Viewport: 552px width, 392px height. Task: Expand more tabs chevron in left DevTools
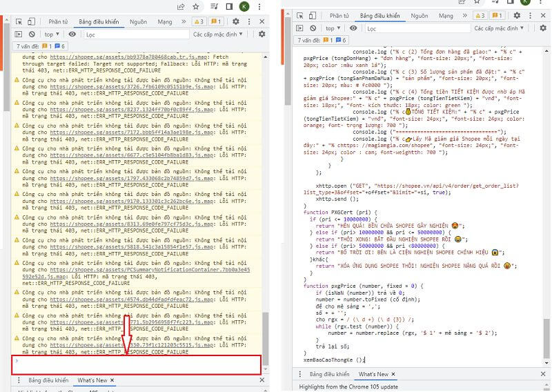184,21
